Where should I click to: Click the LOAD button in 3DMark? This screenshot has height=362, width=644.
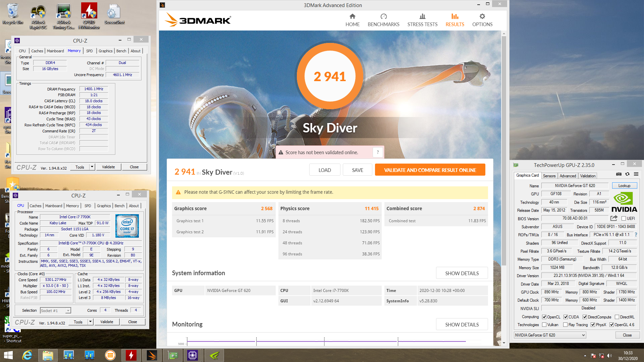coord(325,170)
